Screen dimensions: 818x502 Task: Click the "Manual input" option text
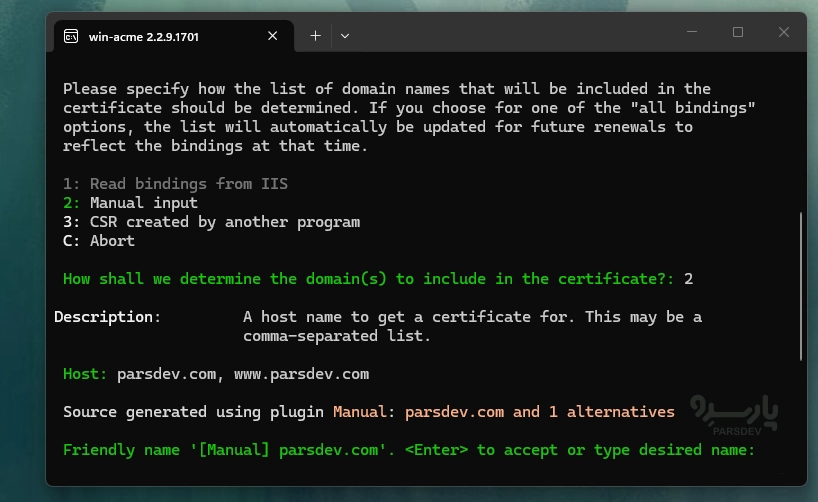pyautogui.click(x=143, y=203)
